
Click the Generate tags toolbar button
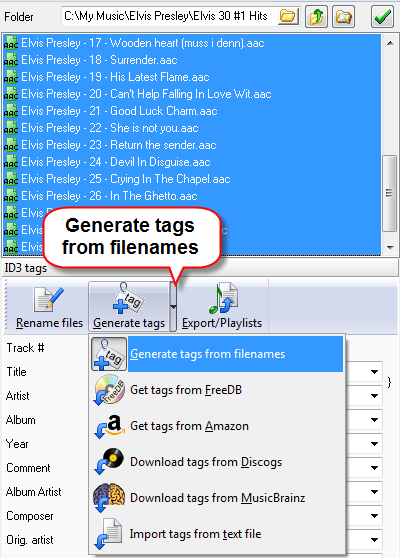point(129,307)
